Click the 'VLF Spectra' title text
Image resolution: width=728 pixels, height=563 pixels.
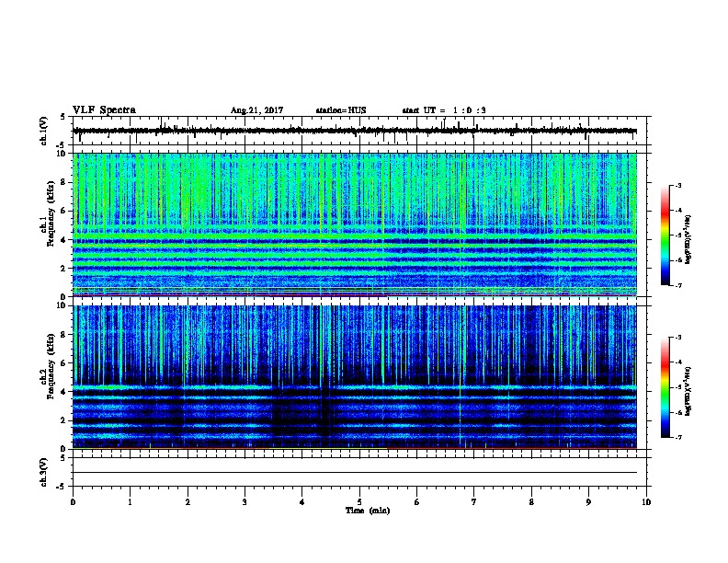[x=104, y=110]
